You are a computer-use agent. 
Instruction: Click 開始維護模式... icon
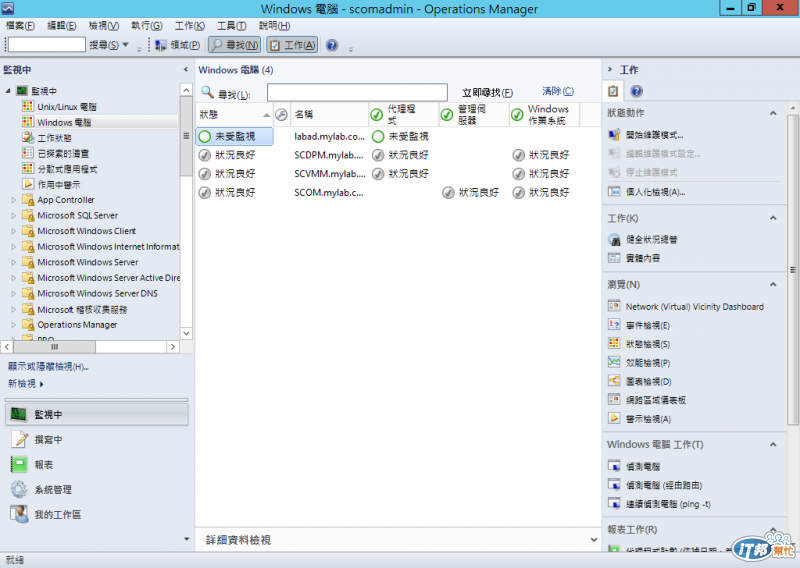click(614, 135)
